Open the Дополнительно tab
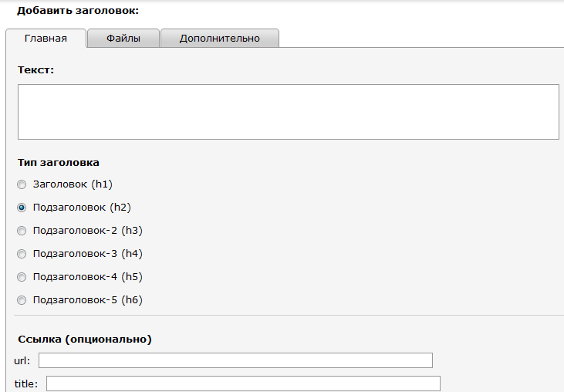The width and height of the screenshot is (564, 392). (219, 38)
